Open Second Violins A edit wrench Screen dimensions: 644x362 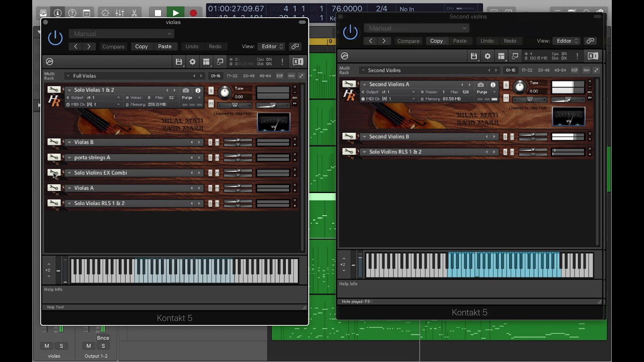(x=349, y=84)
